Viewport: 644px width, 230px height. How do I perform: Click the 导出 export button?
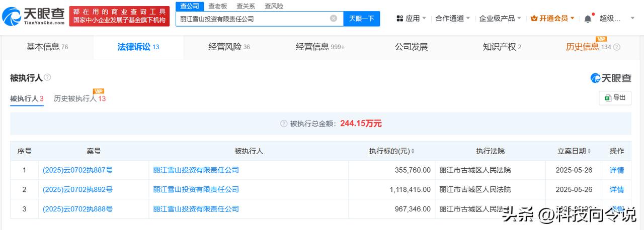(x=615, y=98)
